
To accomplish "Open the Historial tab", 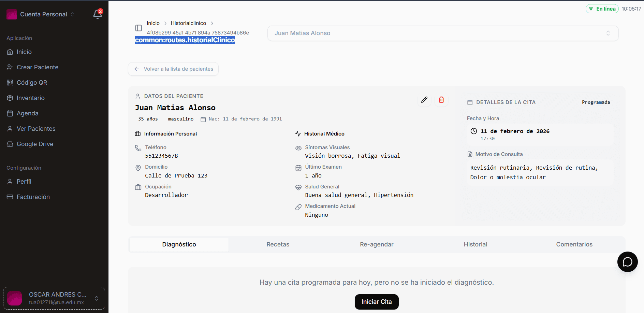I will click(475, 244).
